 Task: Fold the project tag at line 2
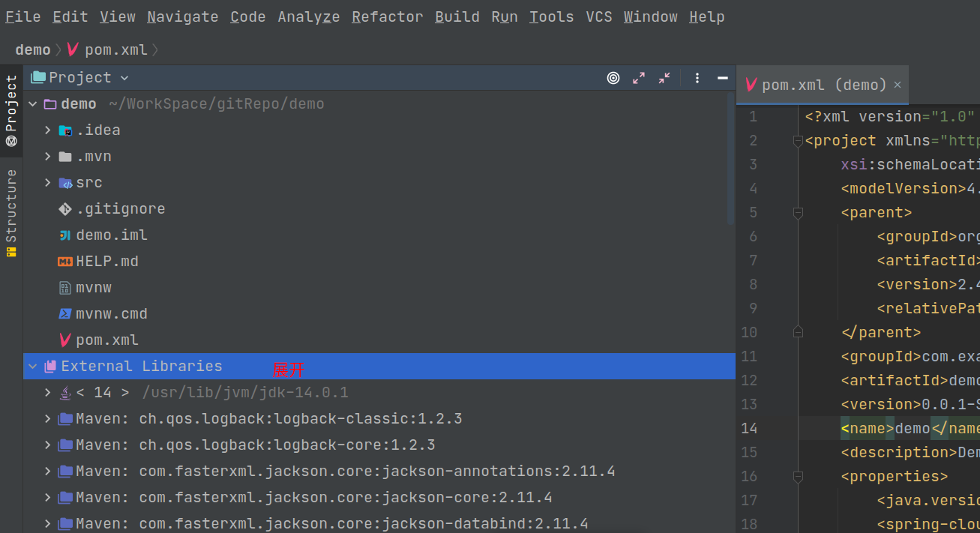[798, 141]
